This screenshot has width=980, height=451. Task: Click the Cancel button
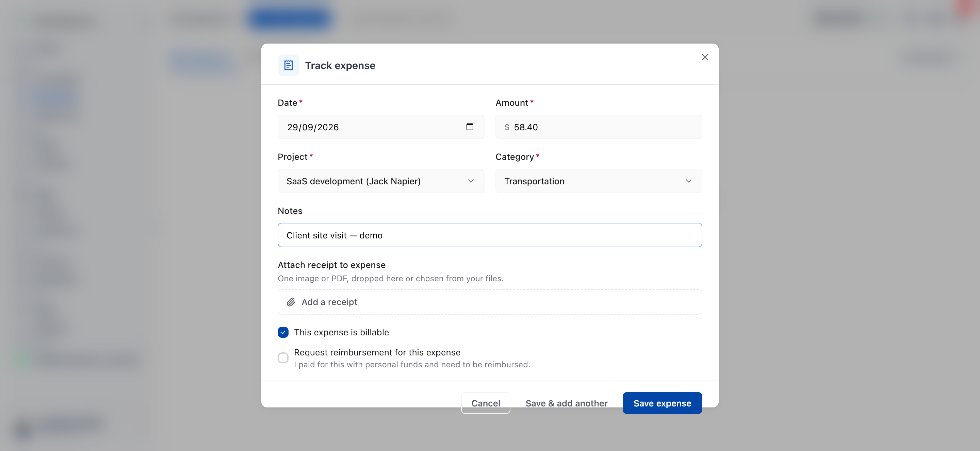pos(486,403)
